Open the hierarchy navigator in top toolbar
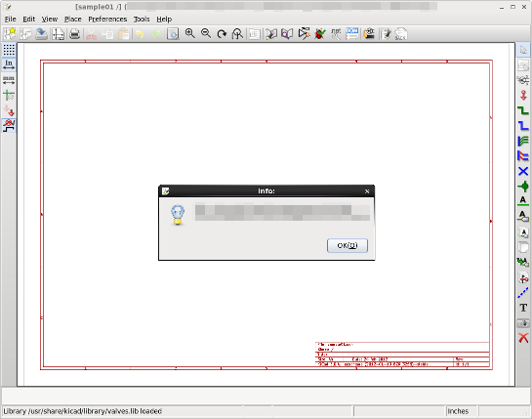This screenshot has height=419, width=532. point(255,34)
